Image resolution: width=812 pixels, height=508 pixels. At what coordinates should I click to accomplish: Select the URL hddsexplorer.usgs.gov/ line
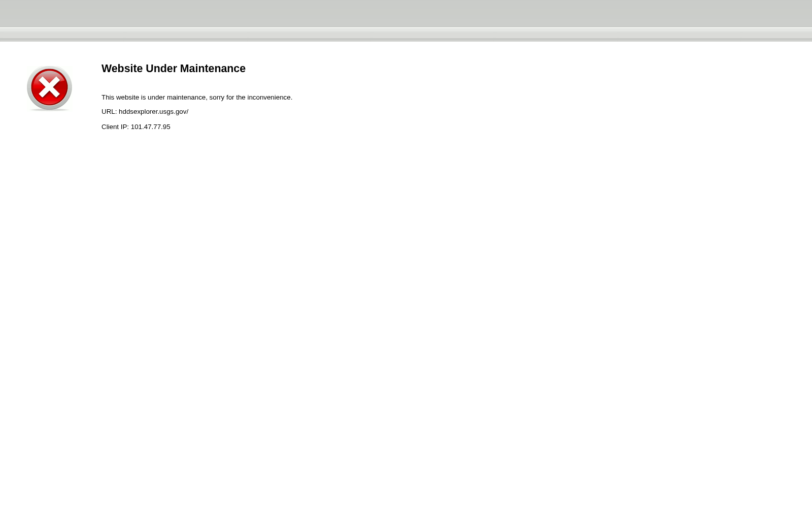(x=145, y=112)
